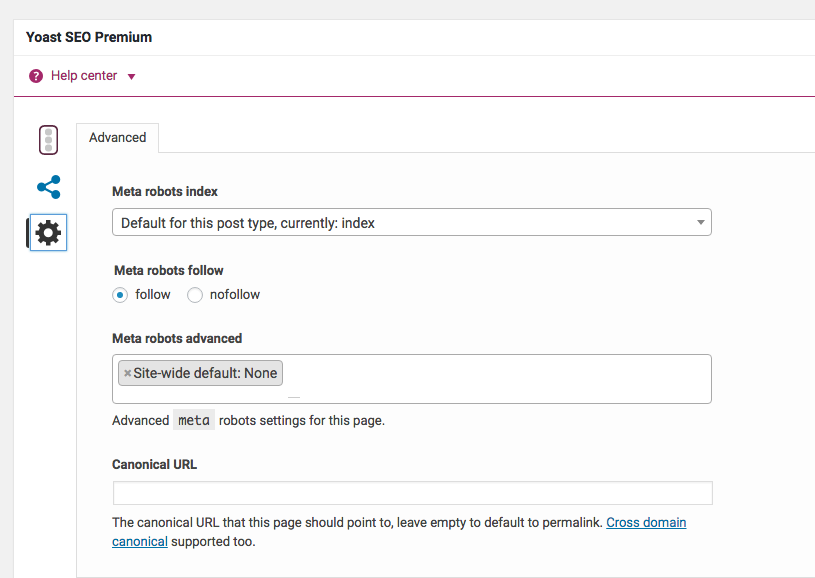
Task: Click into the Canonical URL input field
Action: pyautogui.click(x=412, y=493)
